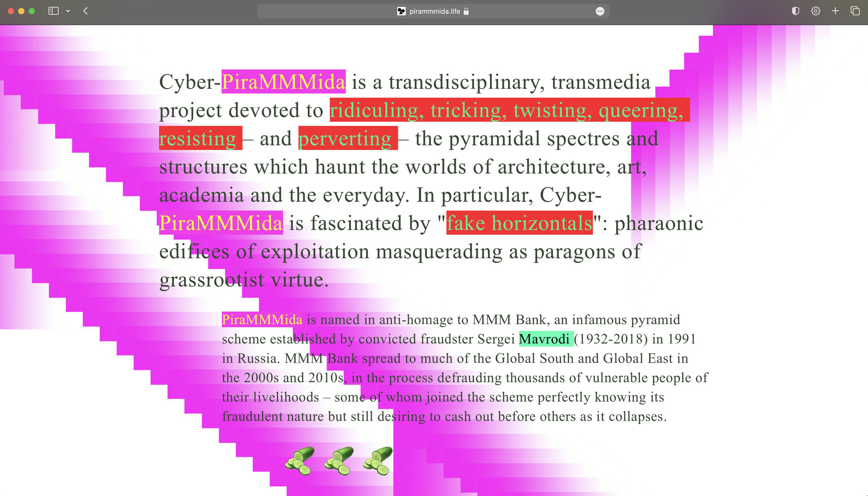The height and width of the screenshot is (496, 868).
Task: Expand the tab group dropdown arrow
Action: coord(68,11)
